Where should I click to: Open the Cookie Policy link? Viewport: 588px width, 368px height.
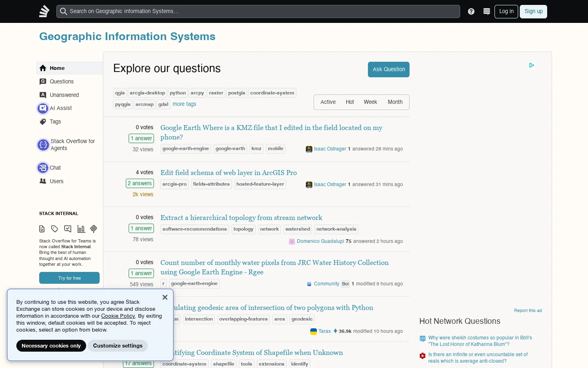point(118,316)
